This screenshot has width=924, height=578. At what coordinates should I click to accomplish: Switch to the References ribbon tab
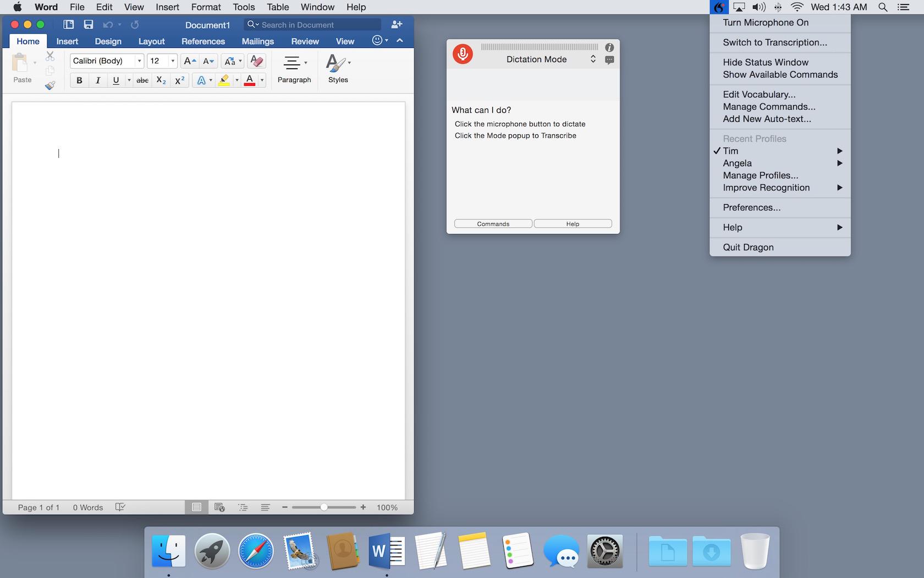click(x=203, y=41)
